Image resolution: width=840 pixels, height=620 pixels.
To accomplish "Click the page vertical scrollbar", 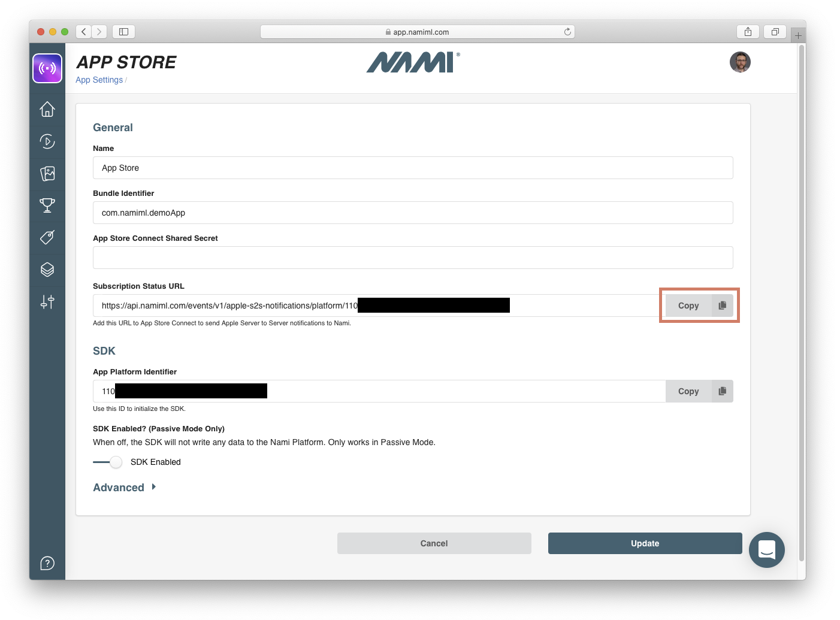I will coord(802,303).
